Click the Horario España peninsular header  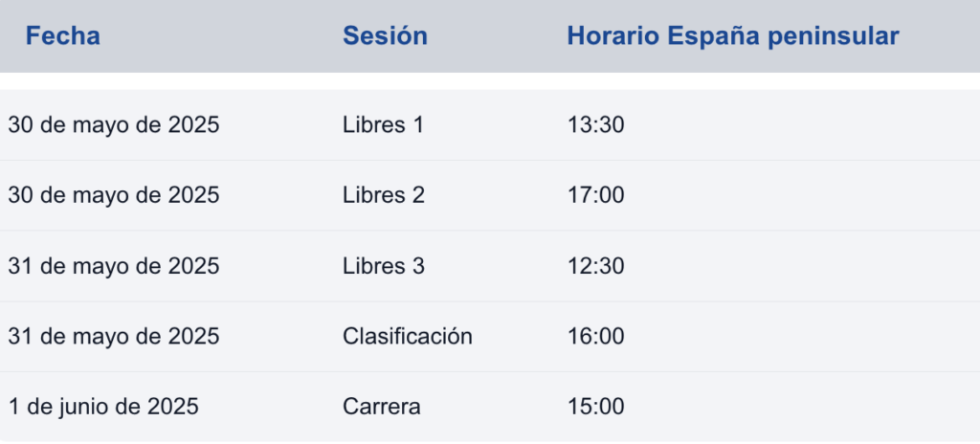tap(732, 36)
